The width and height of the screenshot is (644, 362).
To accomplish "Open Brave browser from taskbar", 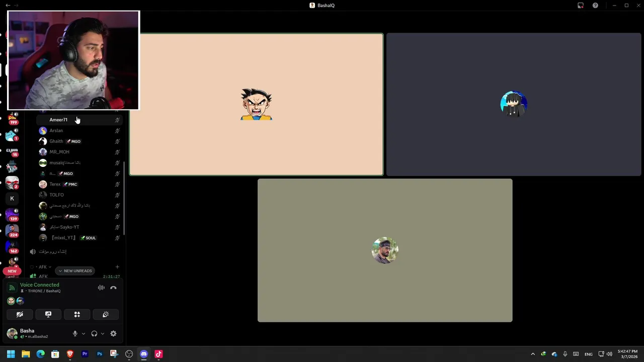I will click(70, 354).
